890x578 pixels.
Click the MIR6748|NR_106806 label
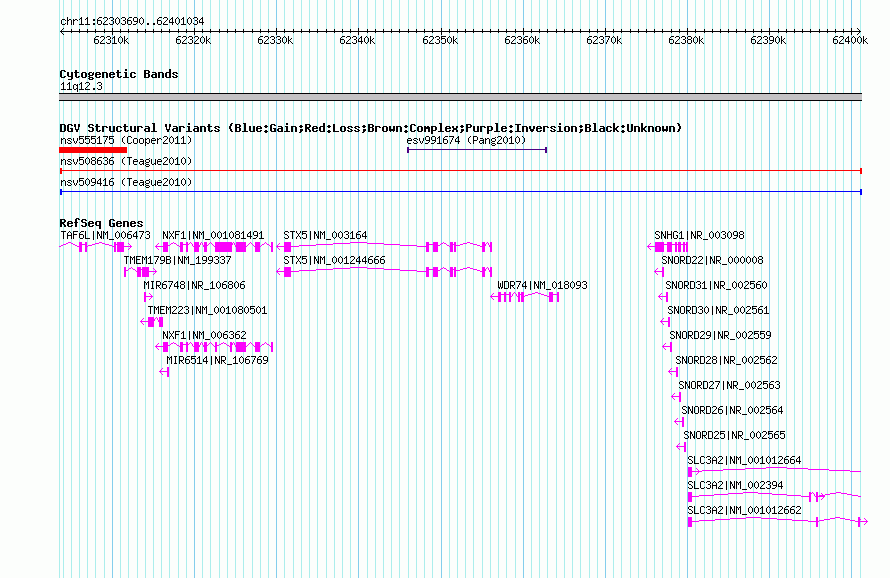pyautogui.click(x=194, y=285)
